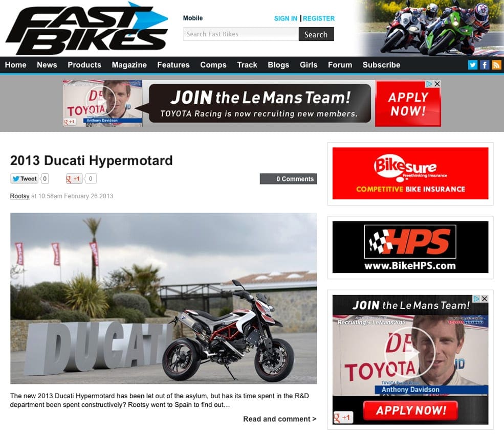Screen dimensions: 504x435
Task: Play the Toyota video in the sidebar ad
Action: click(409, 353)
